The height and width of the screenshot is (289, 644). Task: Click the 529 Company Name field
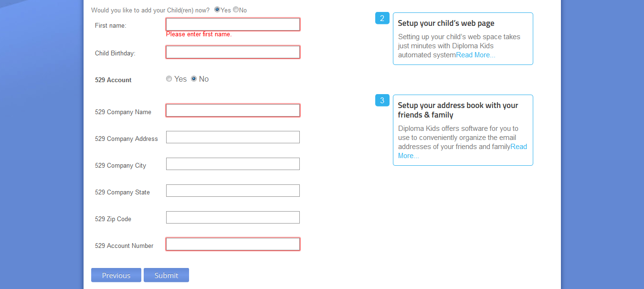click(x=232, y=110)
